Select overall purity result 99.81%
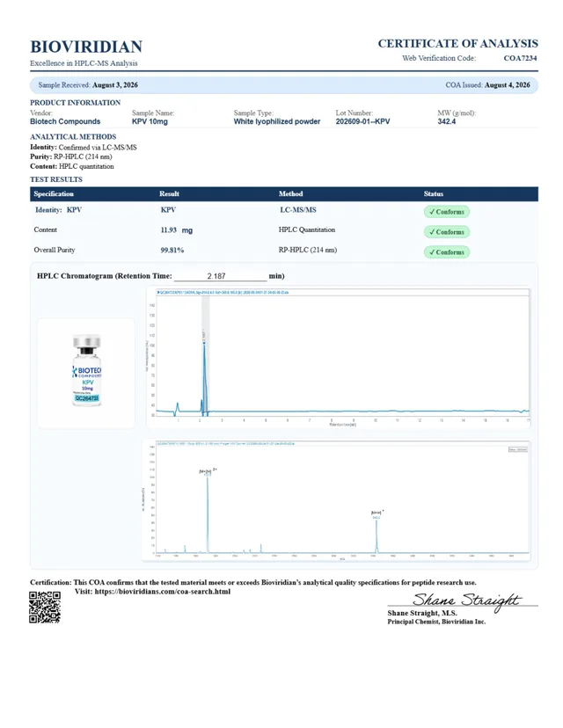Image resolution: width=563 pixels, height=728 pixels. click(172, 250)
